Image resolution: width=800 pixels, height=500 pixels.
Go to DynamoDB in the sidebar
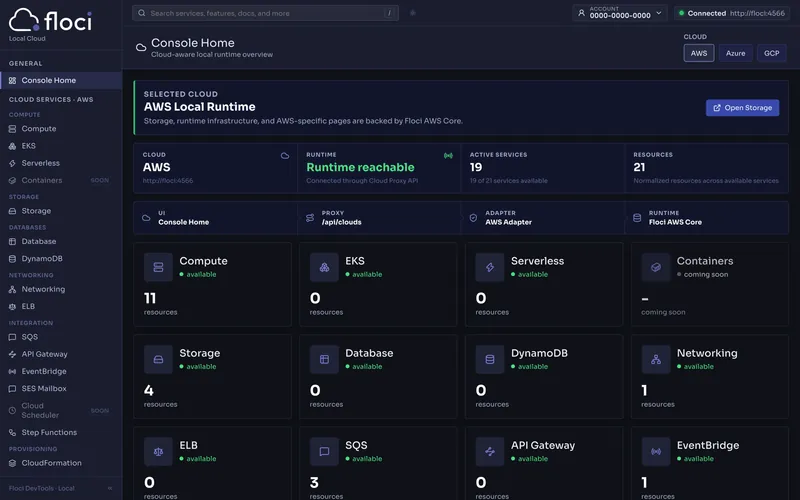pyautogui.click(x=61, y=259)
